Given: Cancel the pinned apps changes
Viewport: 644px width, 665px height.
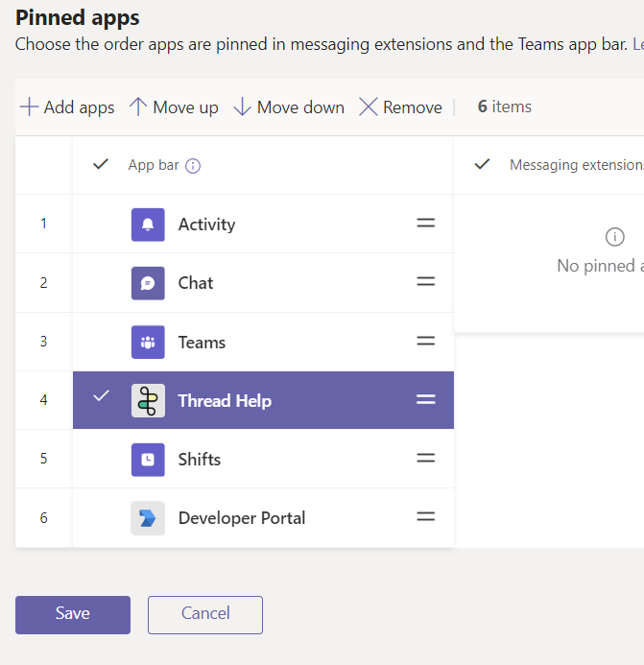Looking at the screenshot, I should (x=205, y=614).
